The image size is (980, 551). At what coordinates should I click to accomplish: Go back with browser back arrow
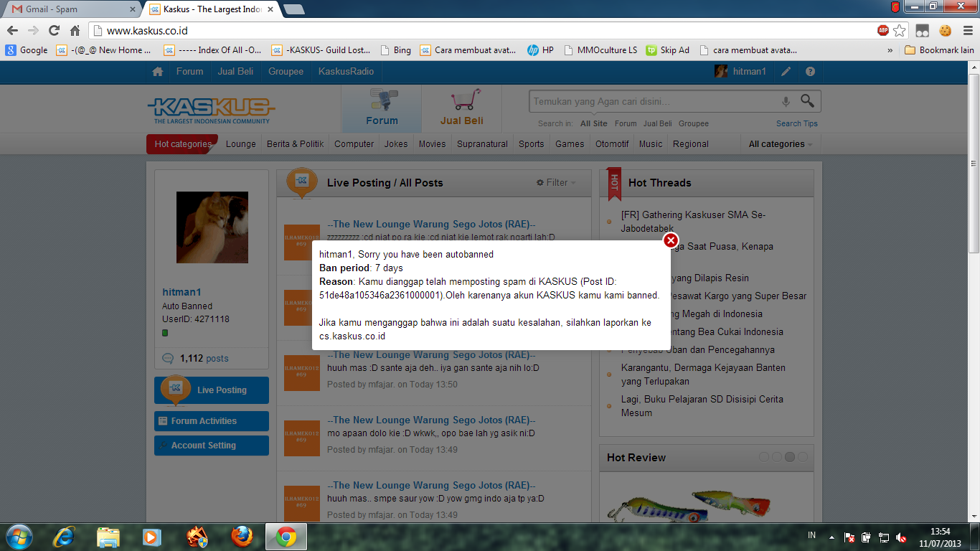point(12,31)
